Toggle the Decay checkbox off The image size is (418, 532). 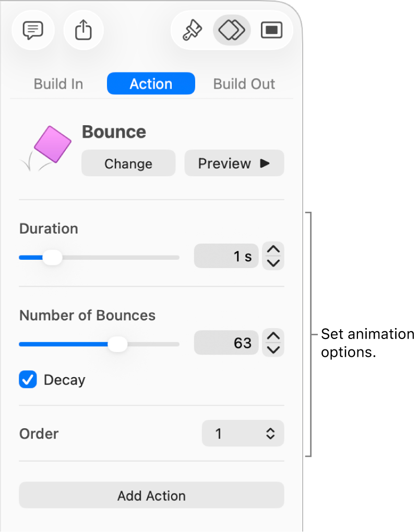(x=28, y=380)
